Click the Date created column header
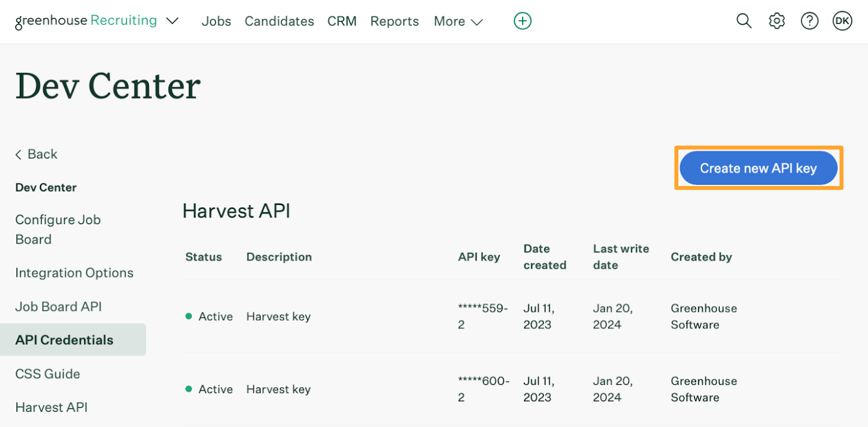Screen dimensions: 868x427 [545, 257]
